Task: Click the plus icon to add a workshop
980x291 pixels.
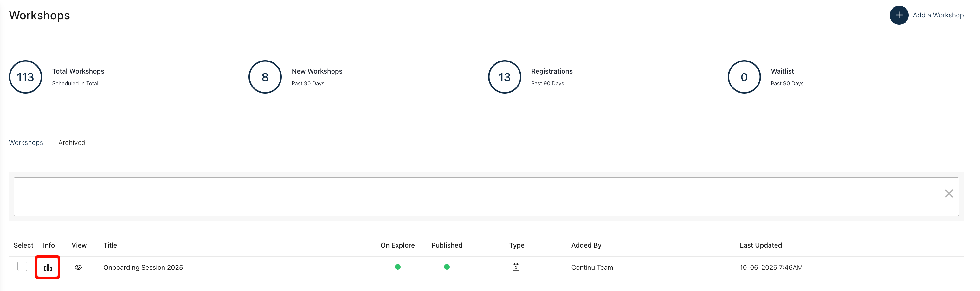Action: coord(899,15)
